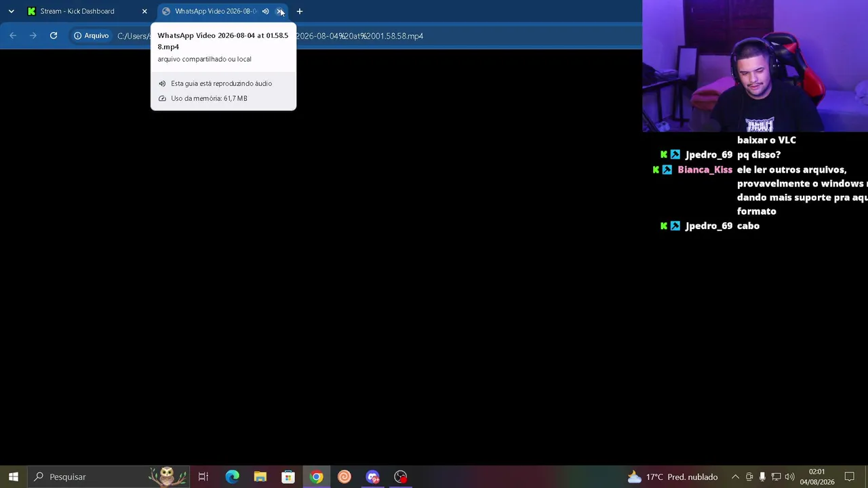Open the volume control tray icon
This screenshot has width=868, height=488.
pos(789,476)
